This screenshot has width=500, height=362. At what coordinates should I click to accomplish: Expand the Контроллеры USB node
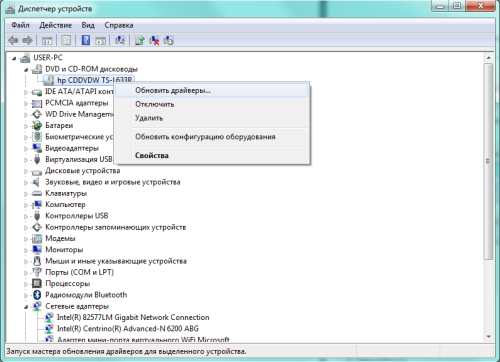point(26,216)
